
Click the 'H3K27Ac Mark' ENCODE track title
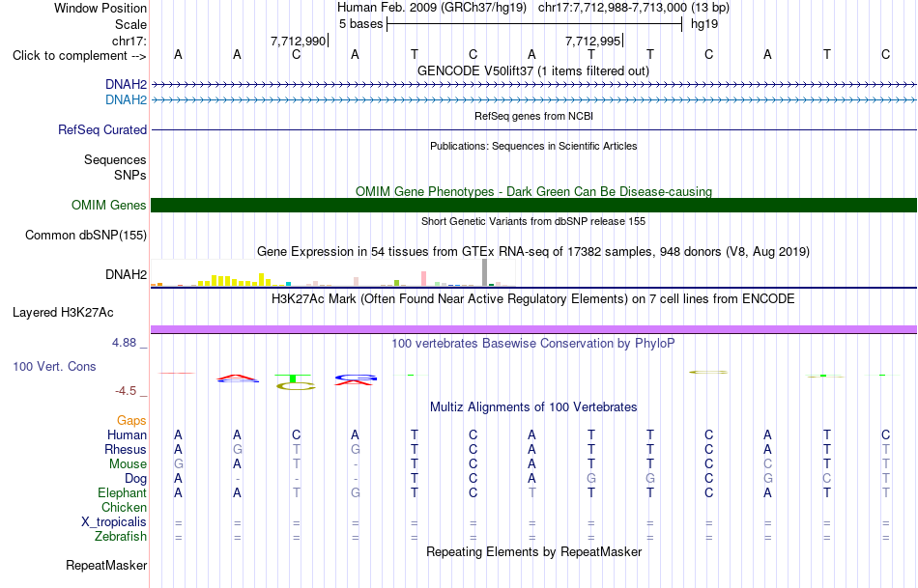pos(533,299)
